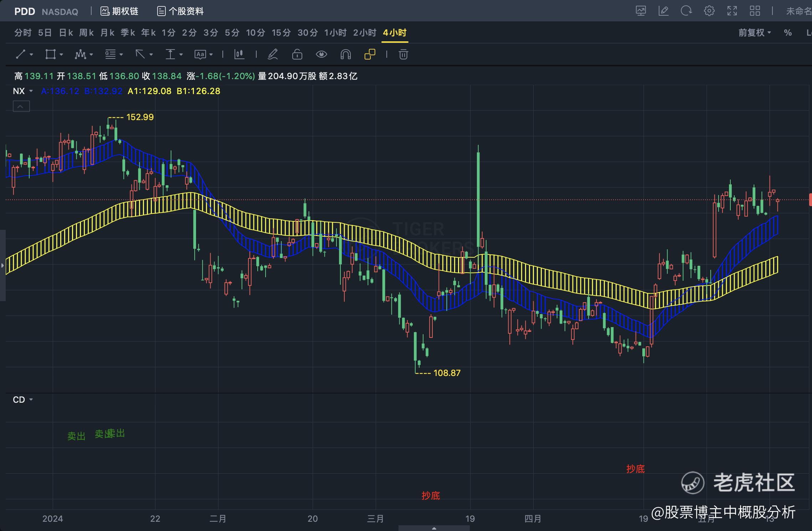The height and width of the screenshot is (531, 812).
Task: Open chart settings gear icon
Action: [x=709, y=11]
